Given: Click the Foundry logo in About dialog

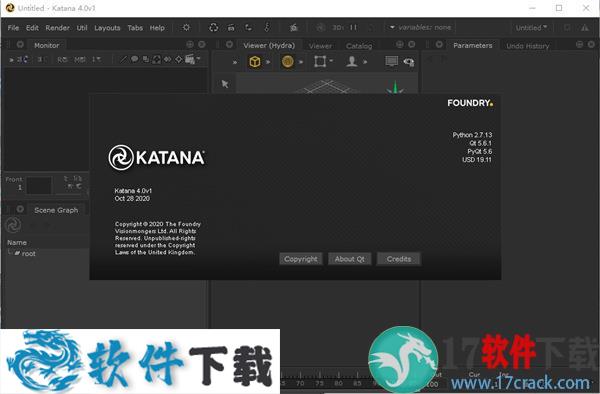Looking at the screenshot, I should pyautogui.click(x=470, y=103).
